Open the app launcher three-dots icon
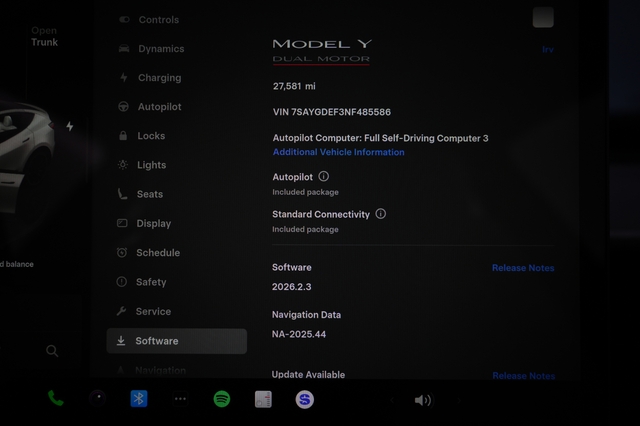The width and height of the screenshot is (640, 426). [x=180, y=399]
